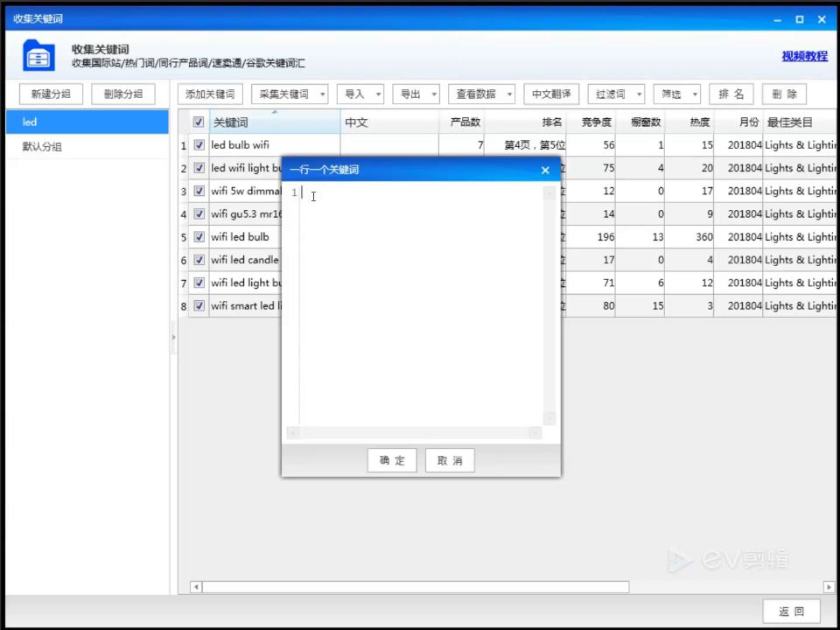This screenshot has width=840, height=630.
Task: Click the dialog horizontal scrollbar track
Action: tap(414, 433)
